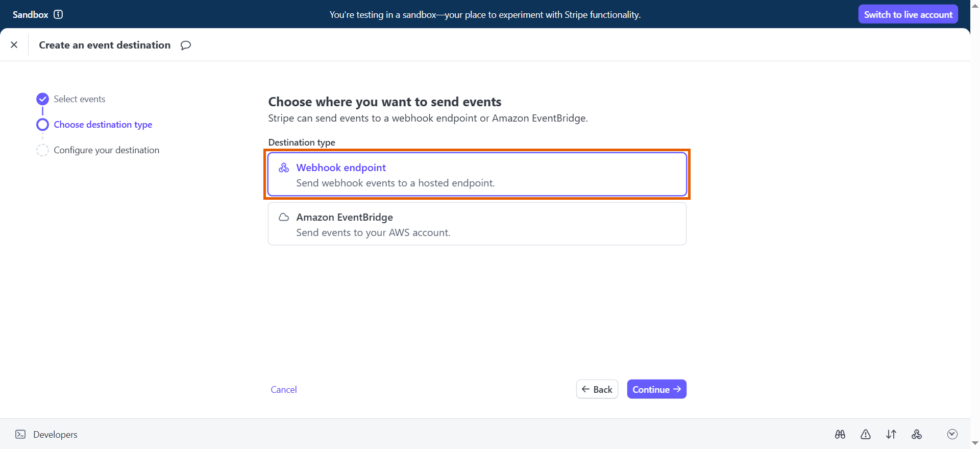Click the webhook icon in Webhook endpoint card
The width and height of the screenshot is (980, 449).
click(x=284, y=168)
